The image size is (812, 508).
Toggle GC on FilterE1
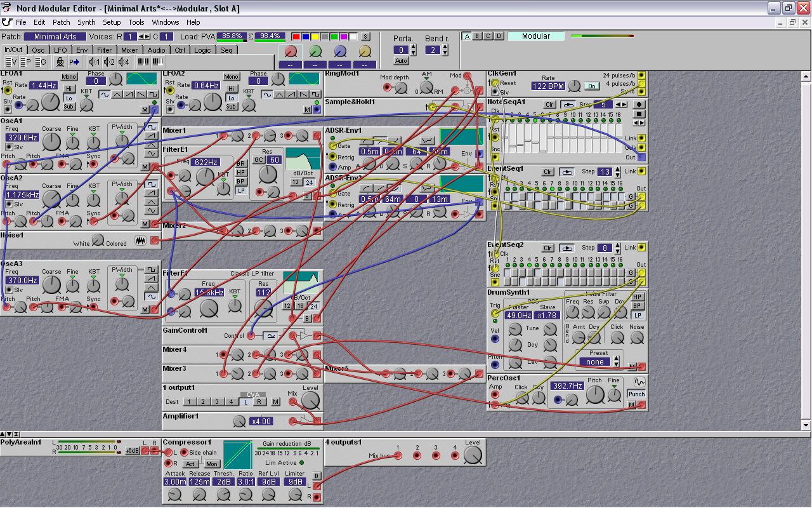coord(259,160)
